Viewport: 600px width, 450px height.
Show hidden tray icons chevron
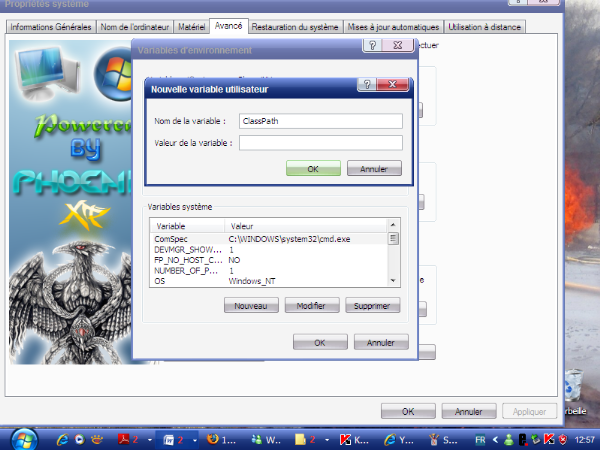[x=496, y=440]
